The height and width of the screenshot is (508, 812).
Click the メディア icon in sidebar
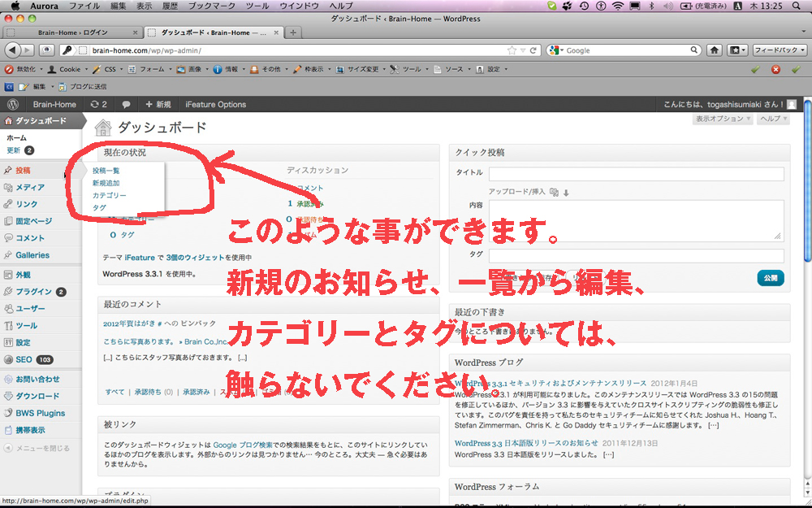coord(8,187)
